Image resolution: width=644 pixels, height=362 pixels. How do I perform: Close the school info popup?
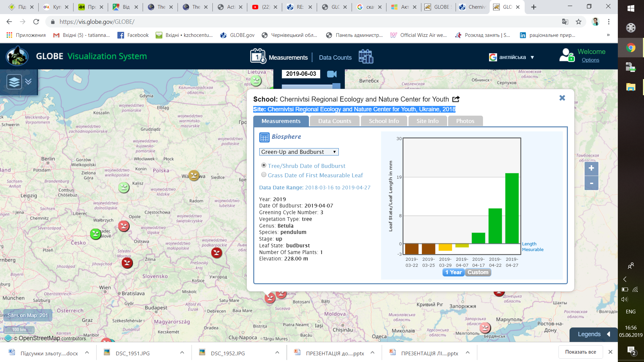pyautogui.click(x=562, y=98)
